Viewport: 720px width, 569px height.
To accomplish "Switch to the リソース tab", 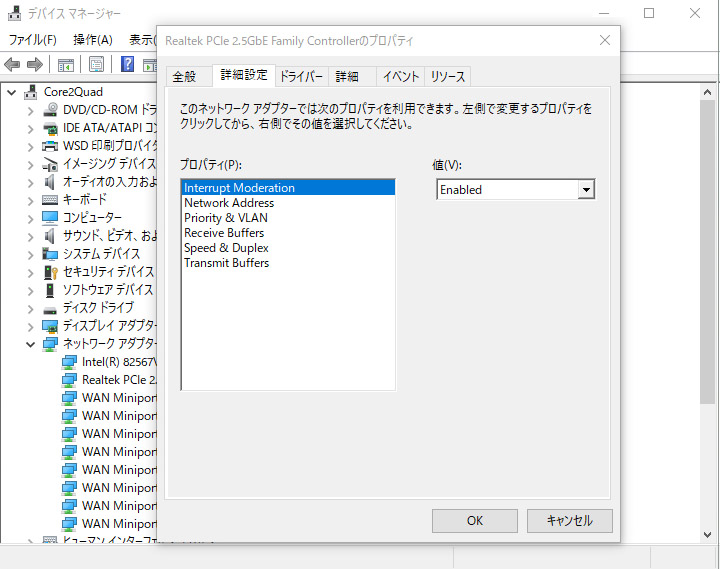I will pos(448,76).
